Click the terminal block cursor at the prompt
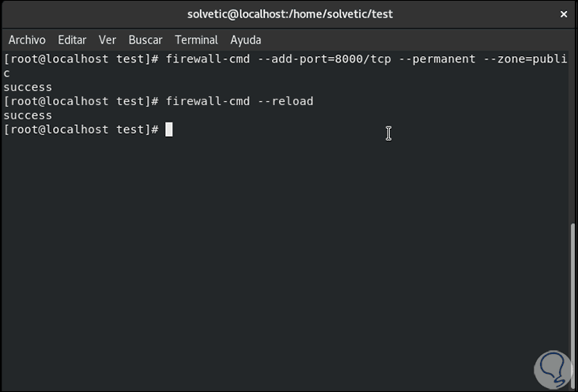578x392 pixels. coord(169,130)
